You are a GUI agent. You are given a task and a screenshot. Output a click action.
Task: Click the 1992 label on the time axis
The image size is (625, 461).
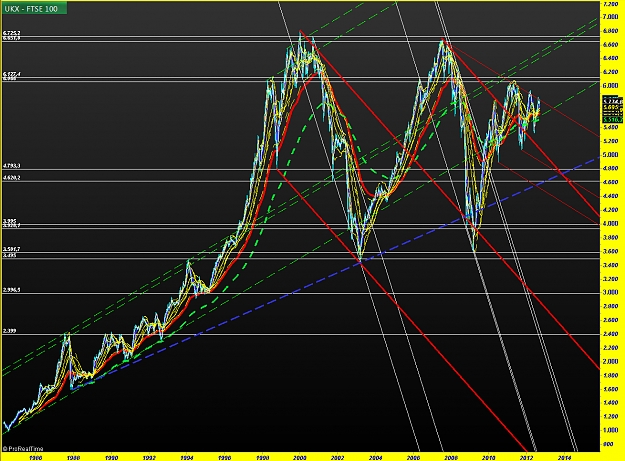tap(149, 458)
